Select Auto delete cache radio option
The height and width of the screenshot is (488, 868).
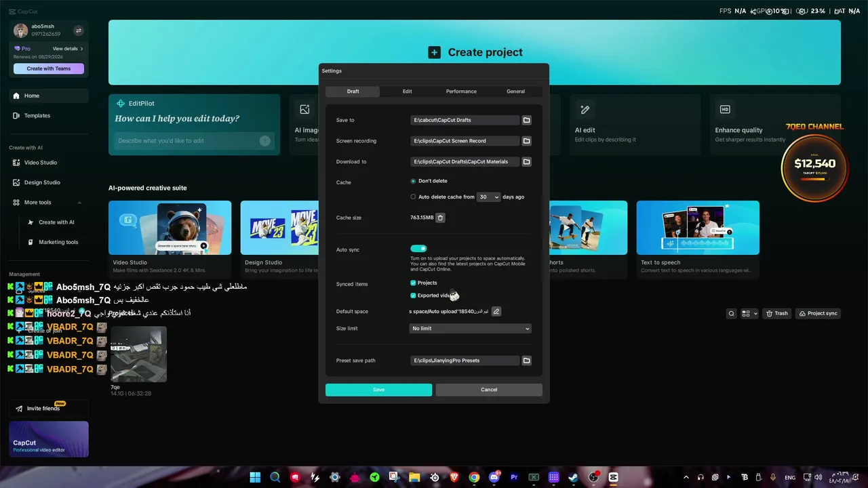coord(413,197)
